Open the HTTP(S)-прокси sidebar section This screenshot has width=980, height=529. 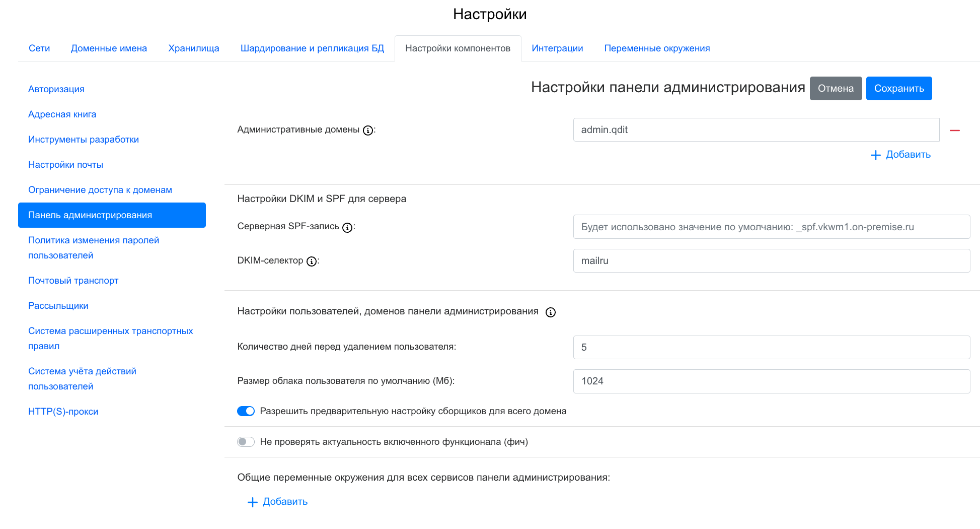pyautogui.click(x=63, y=412)
